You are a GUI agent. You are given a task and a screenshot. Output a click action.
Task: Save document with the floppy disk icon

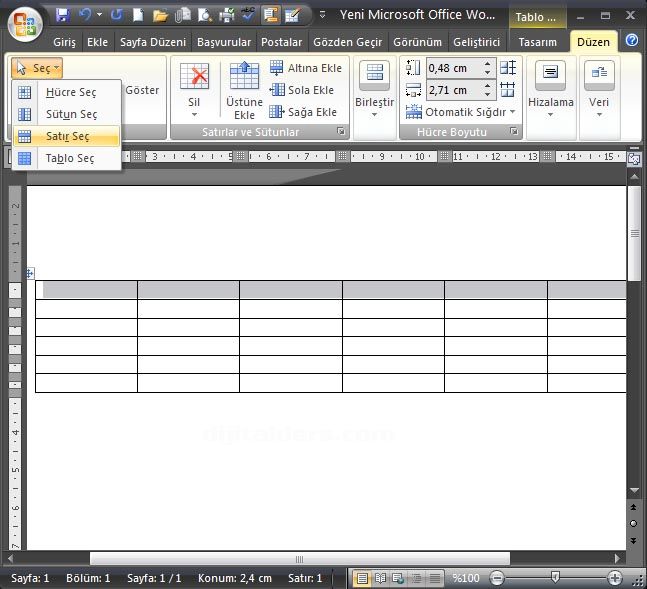(x=63, y=16)
